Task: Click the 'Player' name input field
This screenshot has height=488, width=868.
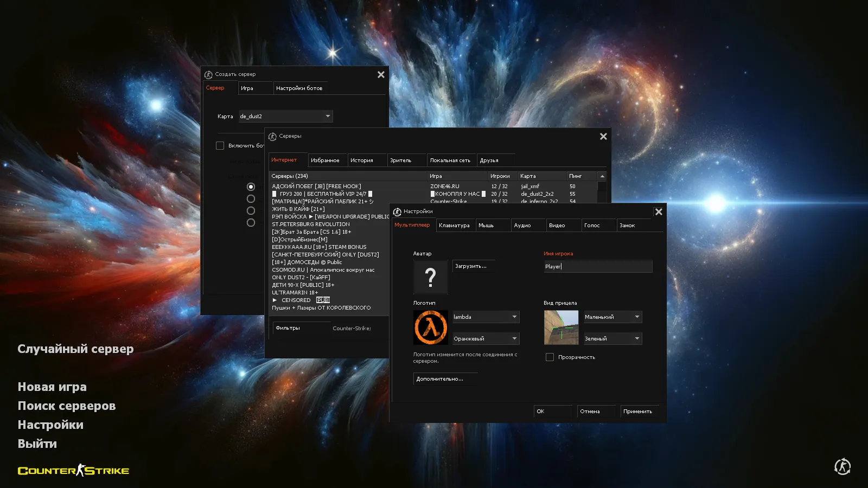Action: tap(597, 266)
